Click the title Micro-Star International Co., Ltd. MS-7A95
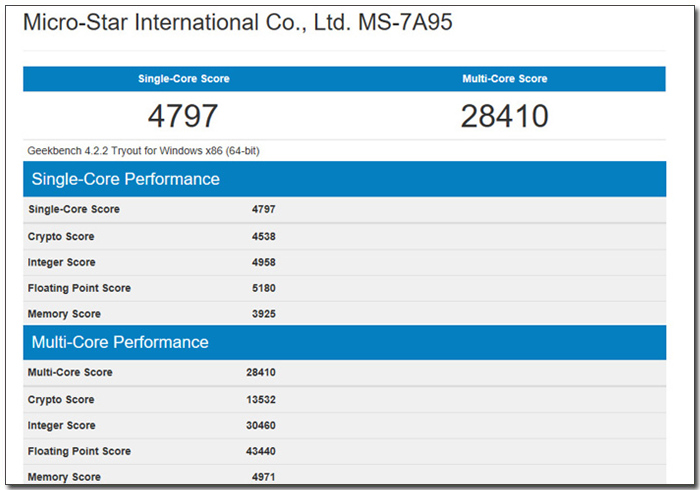The width and height of the screenshot is (700, 490). click(238, 22)
